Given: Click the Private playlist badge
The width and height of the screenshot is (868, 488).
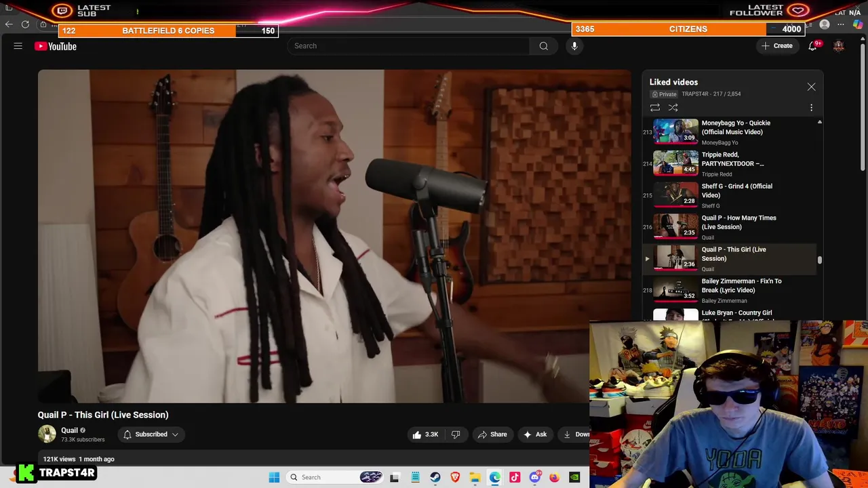Looking at the screenshot, I should click(665, 94).
